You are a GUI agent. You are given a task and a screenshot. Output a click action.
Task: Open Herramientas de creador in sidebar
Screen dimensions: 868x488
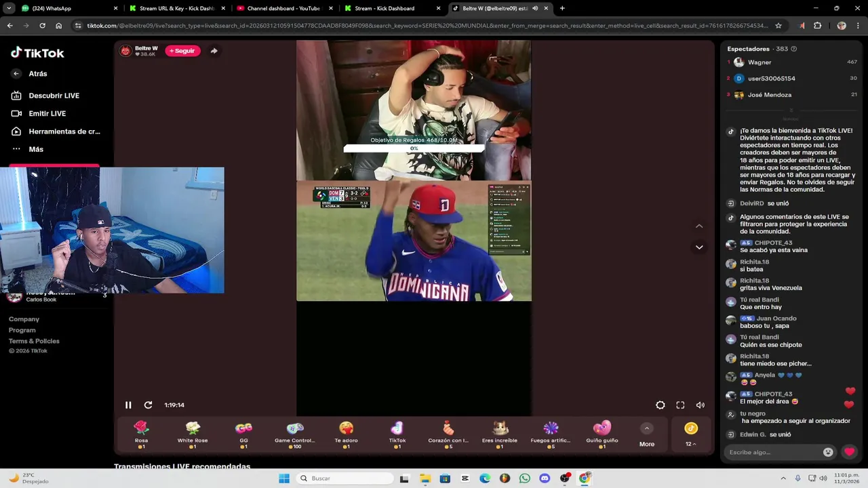(x=56, y=131)
